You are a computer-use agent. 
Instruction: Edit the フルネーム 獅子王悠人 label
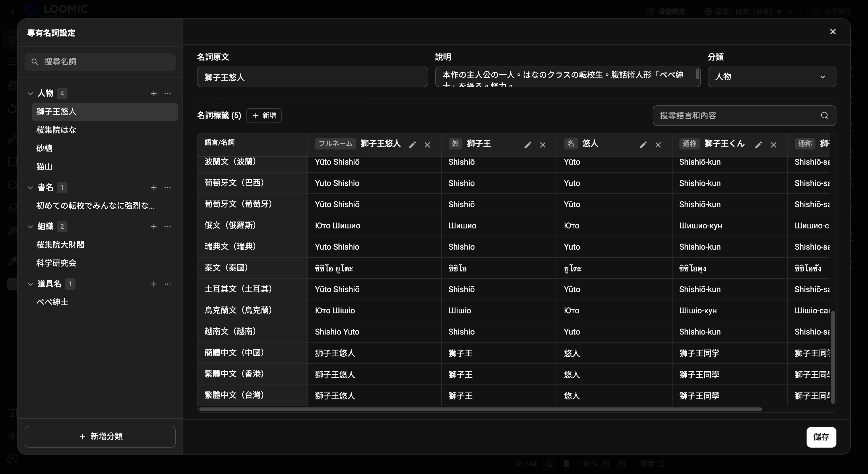pyautogui.click(x=412, y=145)
